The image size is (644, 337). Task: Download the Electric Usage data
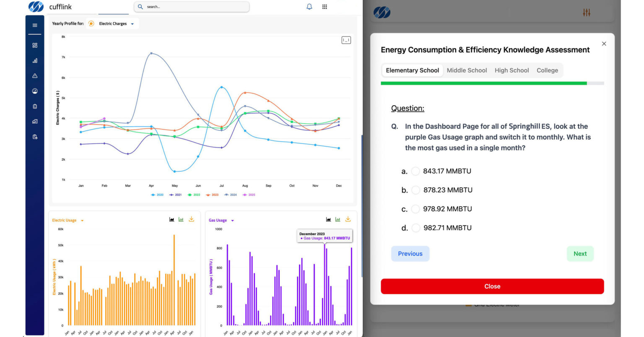pos(192,219)
